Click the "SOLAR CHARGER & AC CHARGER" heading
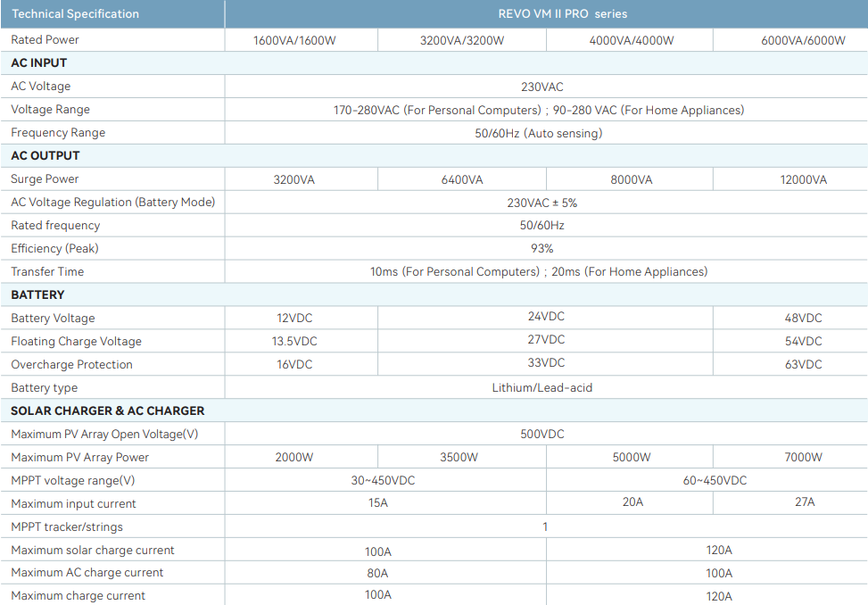Image resolution: width=868 pixels, height=605 pixels. tap(107, 410)
